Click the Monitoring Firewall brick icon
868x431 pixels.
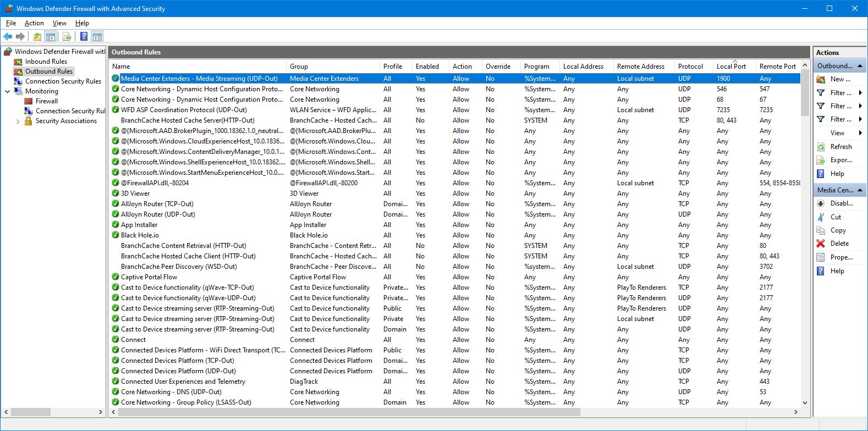(x=29, y=101)
